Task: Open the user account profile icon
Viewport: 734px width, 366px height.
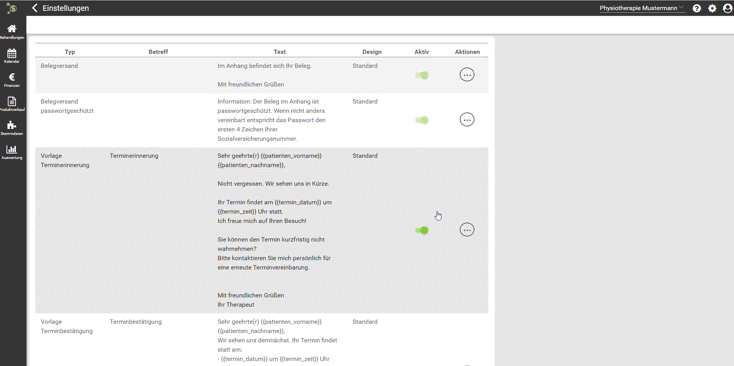Action: point(727,8)
